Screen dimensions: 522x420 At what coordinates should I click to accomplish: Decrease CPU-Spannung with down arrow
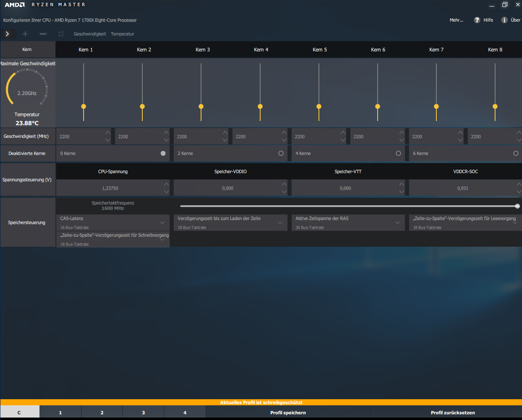click(166, 192)
